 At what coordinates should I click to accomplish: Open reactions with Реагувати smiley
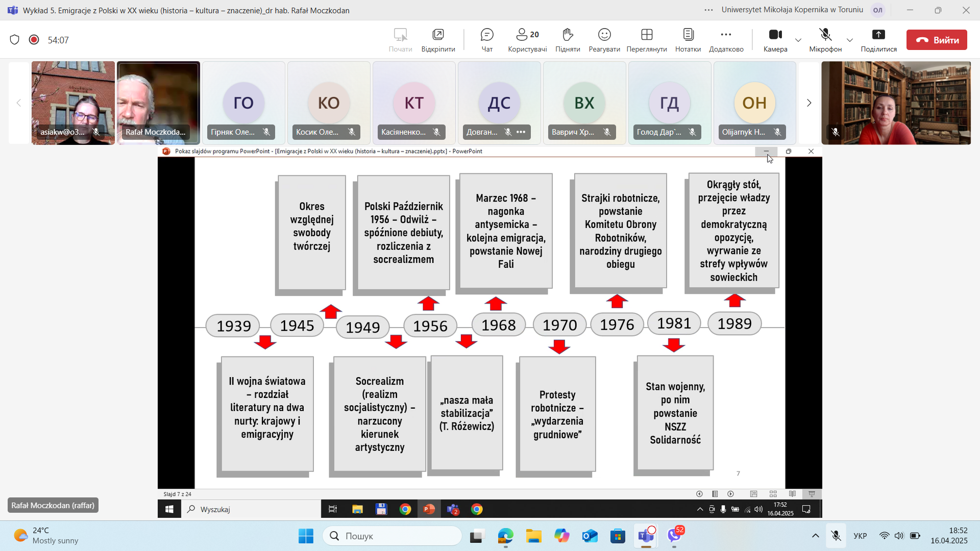coord(604,40)
